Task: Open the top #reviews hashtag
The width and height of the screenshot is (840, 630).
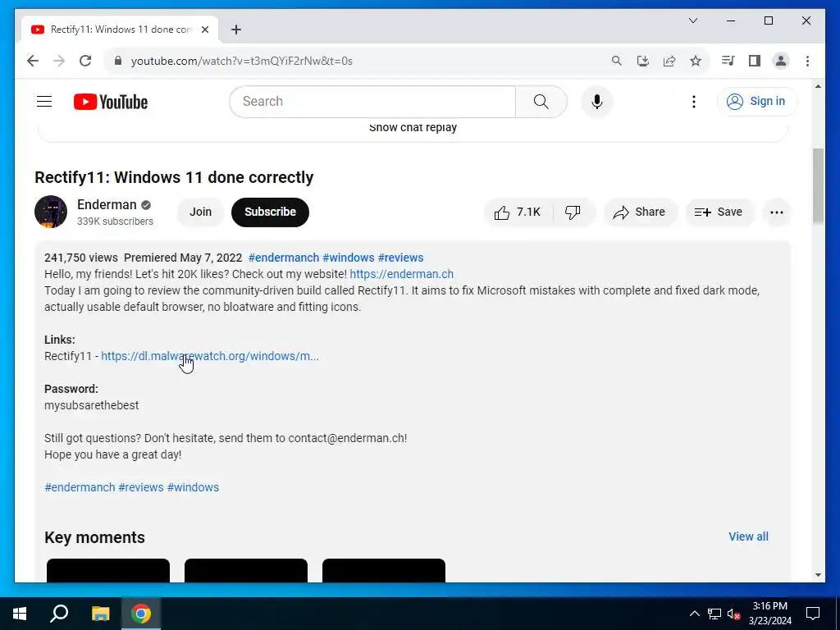Action: click(x=400, y=258)
